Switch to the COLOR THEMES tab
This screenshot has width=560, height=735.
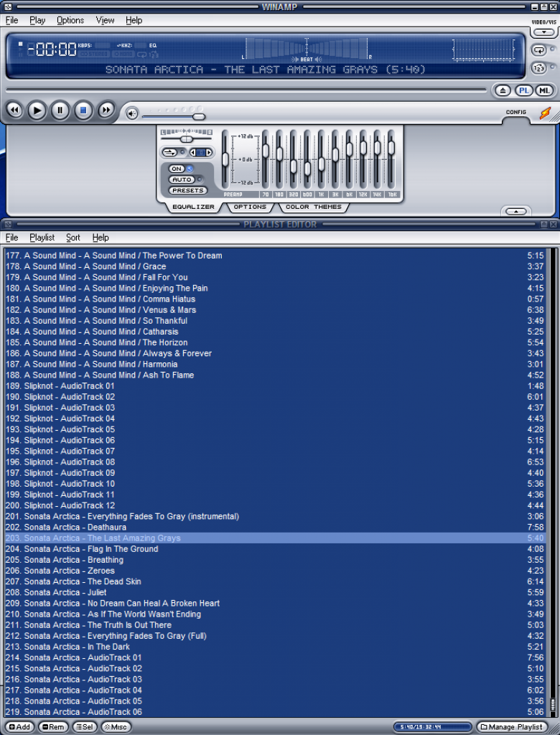coord(314,207)
